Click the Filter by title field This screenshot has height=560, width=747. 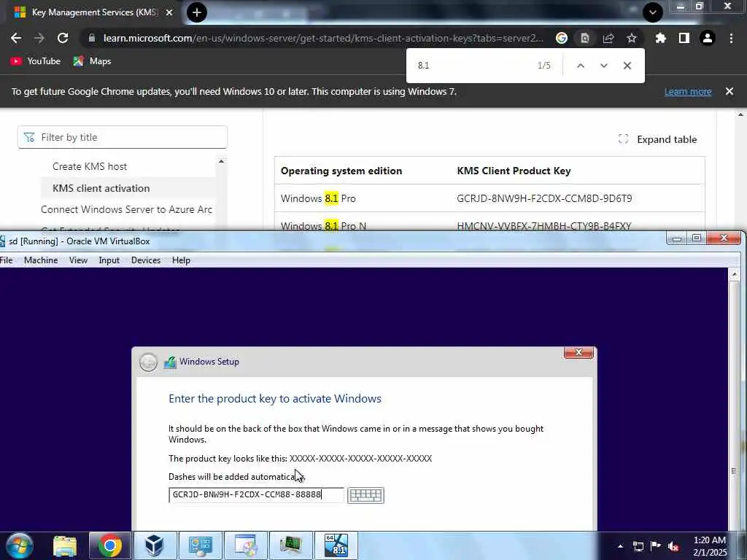pyautogui.click(x=123, y=137)
